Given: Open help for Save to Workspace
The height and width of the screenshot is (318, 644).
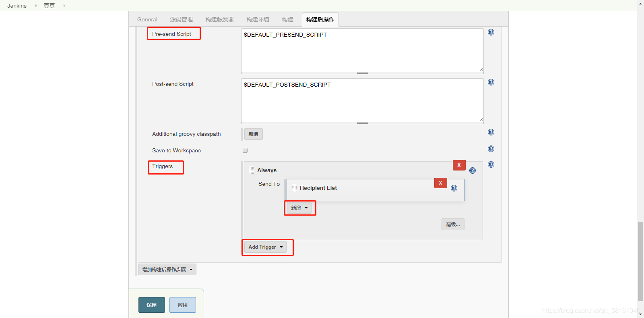Looking at the screenshot, I should (x=491, y=149).
